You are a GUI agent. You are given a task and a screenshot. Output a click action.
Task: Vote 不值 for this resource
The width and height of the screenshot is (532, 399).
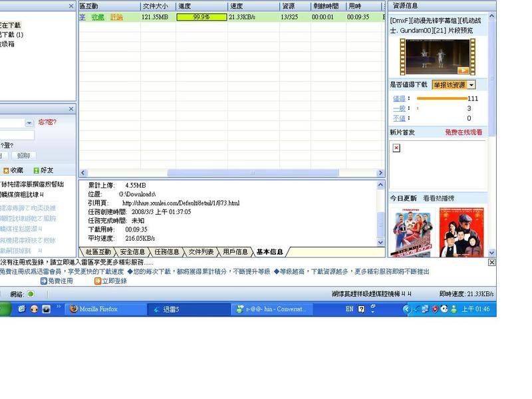point(399,118)
